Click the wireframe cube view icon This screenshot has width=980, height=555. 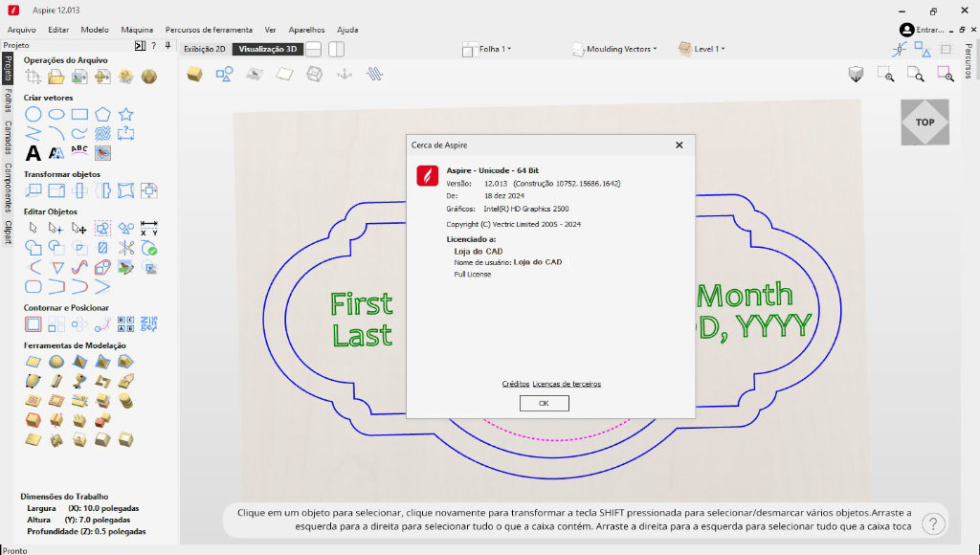click(x=314, y=75)
